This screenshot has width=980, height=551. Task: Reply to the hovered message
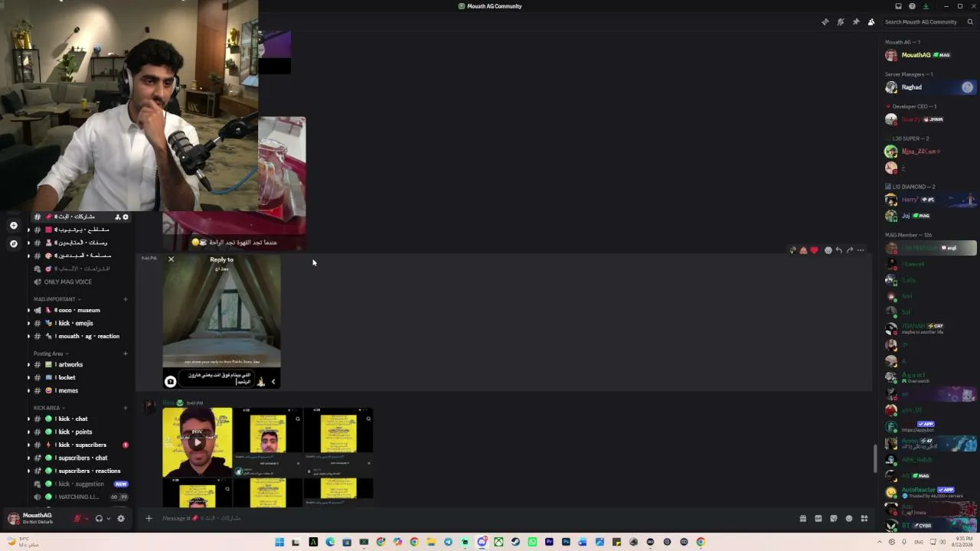click(x=839, y=250)
